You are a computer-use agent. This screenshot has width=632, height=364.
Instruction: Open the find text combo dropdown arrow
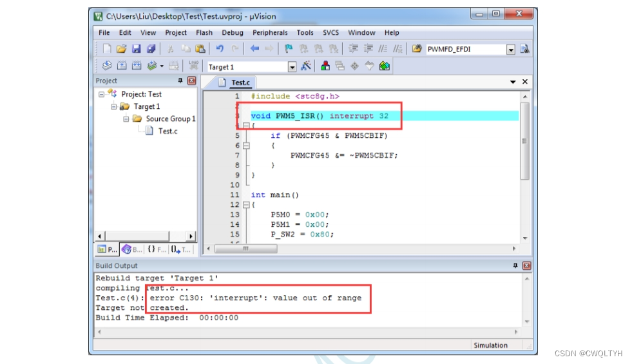pyautogui.click(x=511, y=50)
